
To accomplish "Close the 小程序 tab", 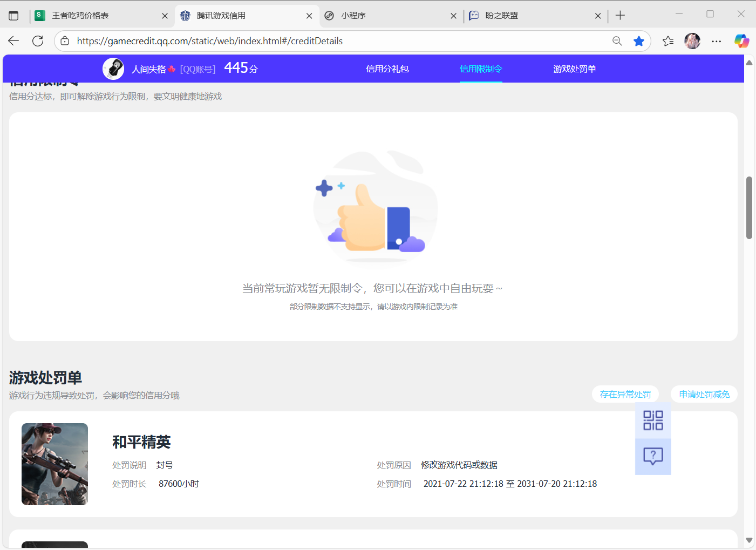I will tap(453, 16).
